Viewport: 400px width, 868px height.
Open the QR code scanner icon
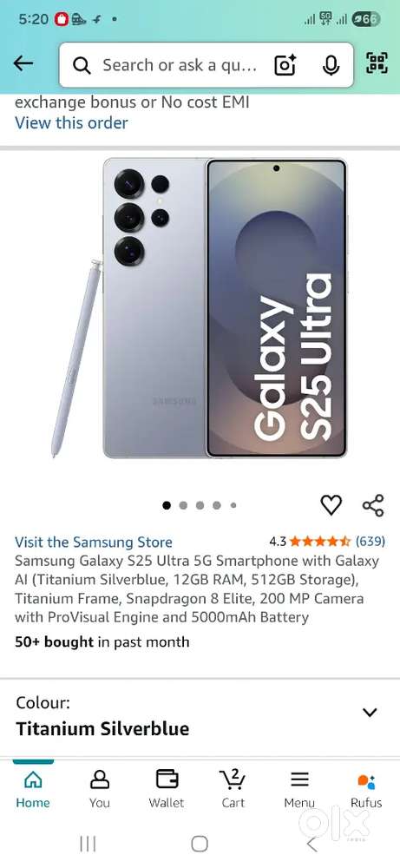point(377,62)
